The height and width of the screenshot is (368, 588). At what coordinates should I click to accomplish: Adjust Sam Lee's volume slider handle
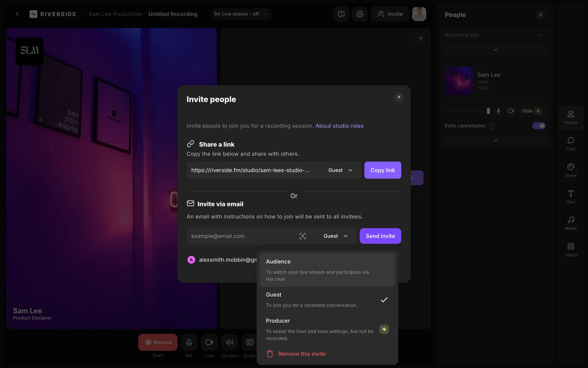488,111
